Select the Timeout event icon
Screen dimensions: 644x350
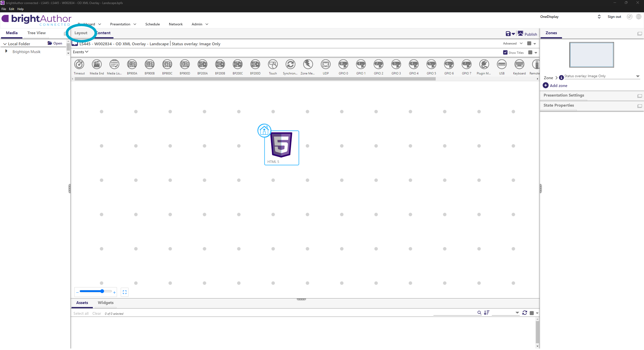coord(79,65)
